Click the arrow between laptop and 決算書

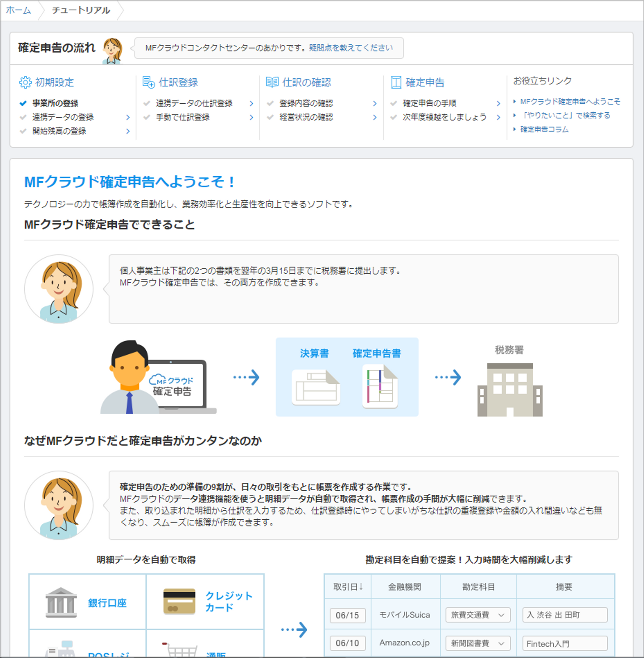click(x=246, y=378)
